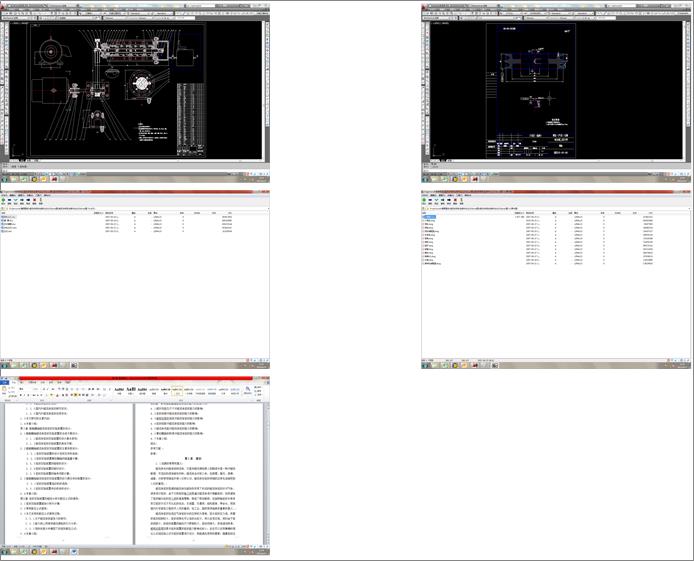
Task: Click the Info icon in the 7-Zip window listing five files
Action: point(41,200)
